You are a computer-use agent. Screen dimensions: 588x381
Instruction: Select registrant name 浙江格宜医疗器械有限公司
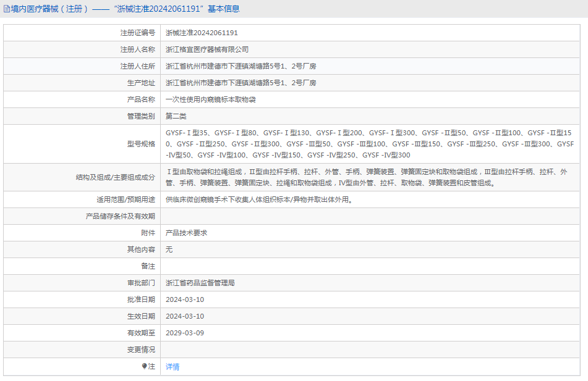[207, 49]
